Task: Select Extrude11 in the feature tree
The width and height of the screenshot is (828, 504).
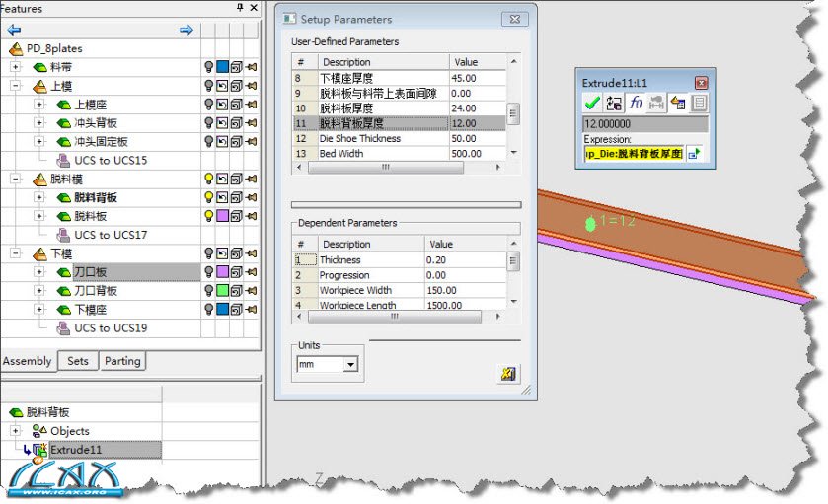Action: click(77, 450)
